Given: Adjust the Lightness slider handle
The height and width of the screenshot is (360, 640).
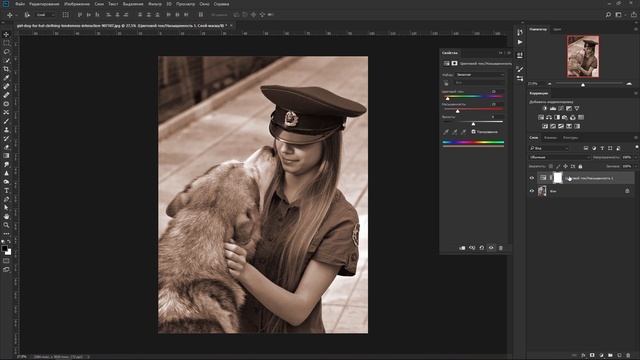Looking at the screenshot, I should 473,124.
